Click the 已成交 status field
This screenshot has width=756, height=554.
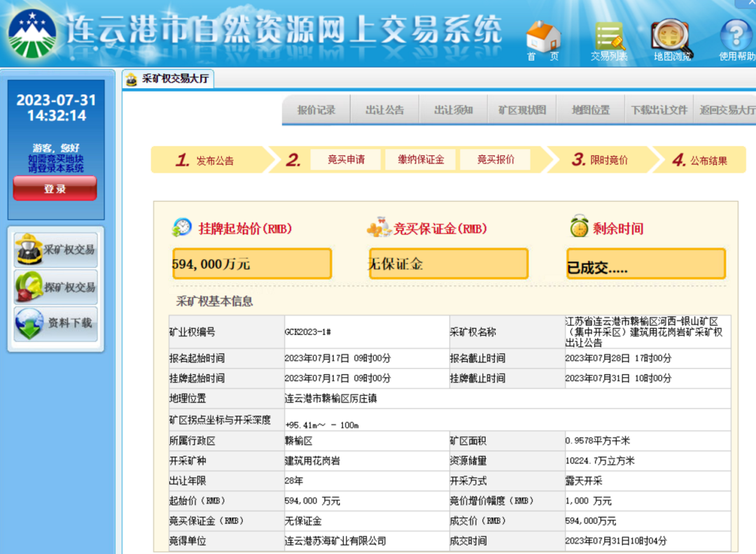click(x=645, y=264)
